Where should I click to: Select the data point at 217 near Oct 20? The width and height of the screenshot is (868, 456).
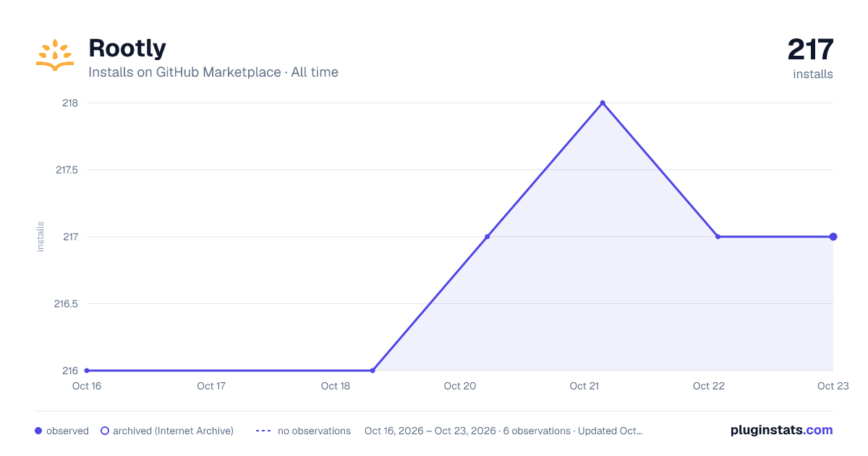pos(487,237)
